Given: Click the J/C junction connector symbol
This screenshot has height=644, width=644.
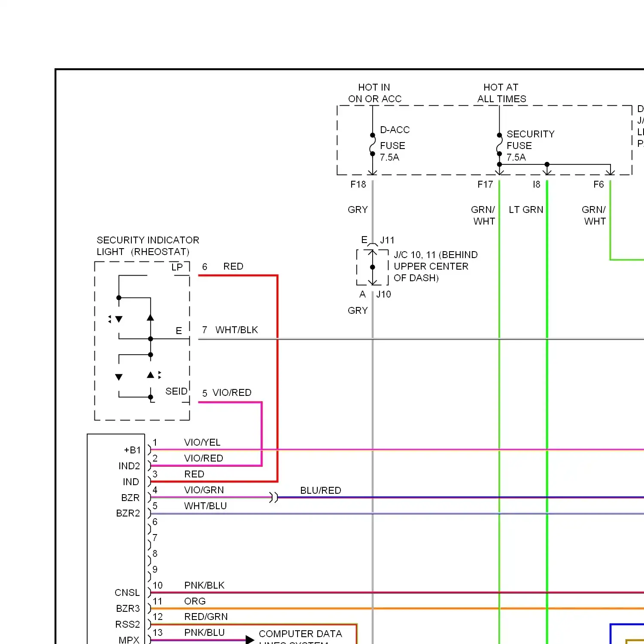Looking at the screenshot, I should pyautogui.click(x=373, y=267).
